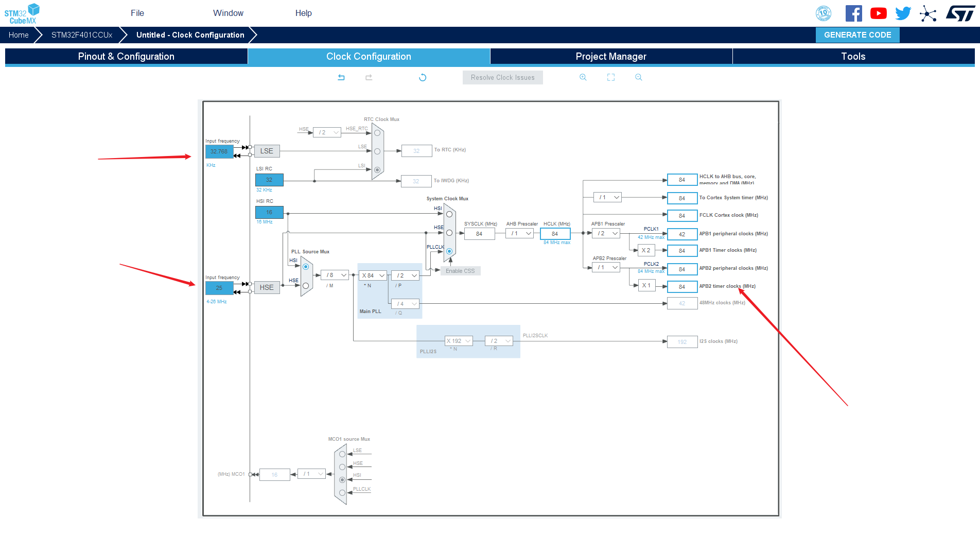Open the Main PLL X 84 multiplier dropdown

pos(373,275)
